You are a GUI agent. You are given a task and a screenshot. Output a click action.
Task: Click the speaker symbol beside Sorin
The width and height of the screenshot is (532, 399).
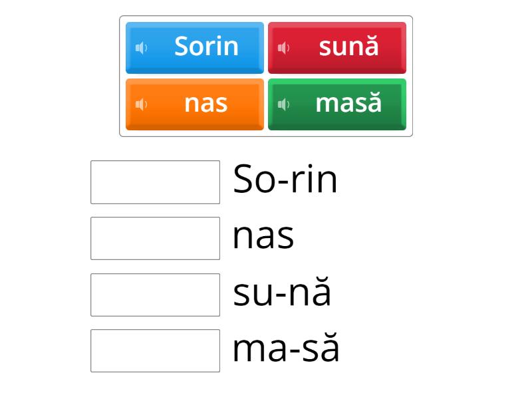click(x=142, y=47)
